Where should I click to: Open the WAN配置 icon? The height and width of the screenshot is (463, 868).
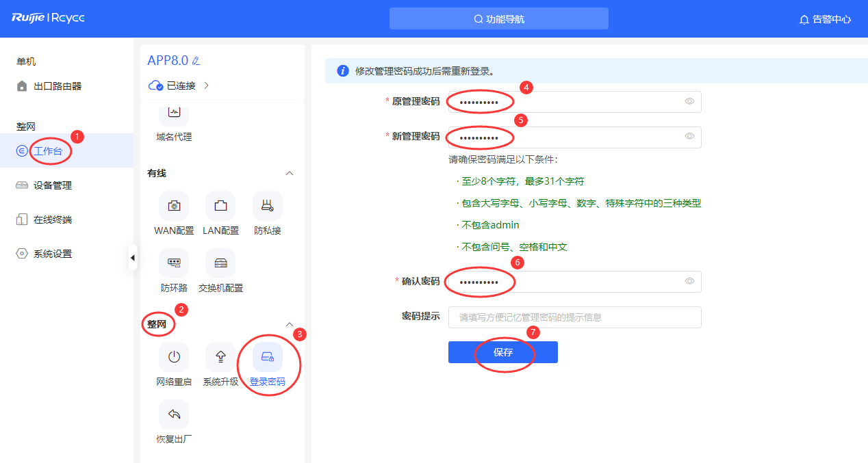174,206
